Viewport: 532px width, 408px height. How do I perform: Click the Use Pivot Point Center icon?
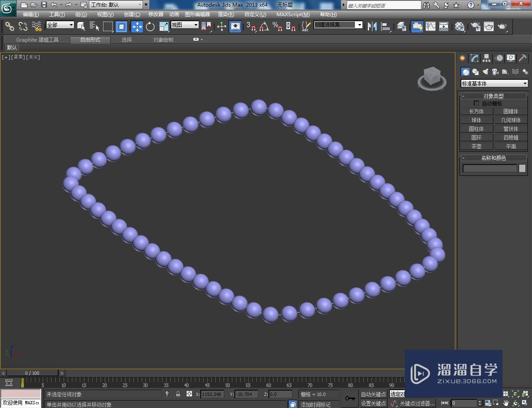click(207, 27)
